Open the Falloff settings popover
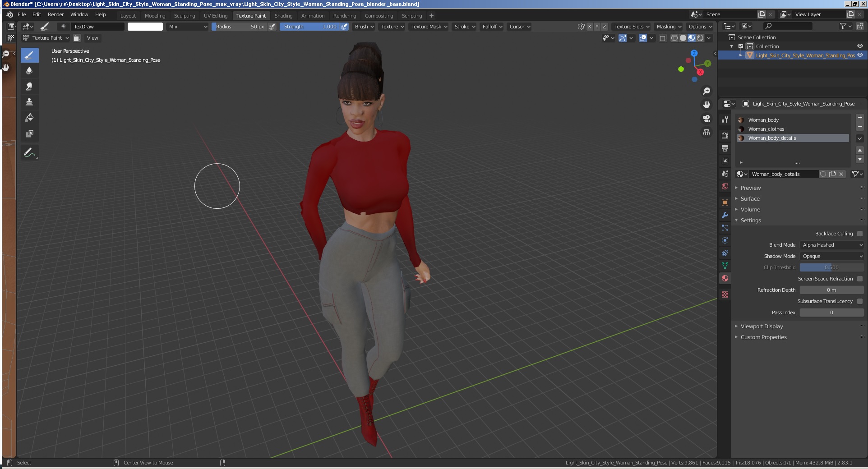Image resolution: width=868 pixels, height=469 pixels. pos(492,27)
